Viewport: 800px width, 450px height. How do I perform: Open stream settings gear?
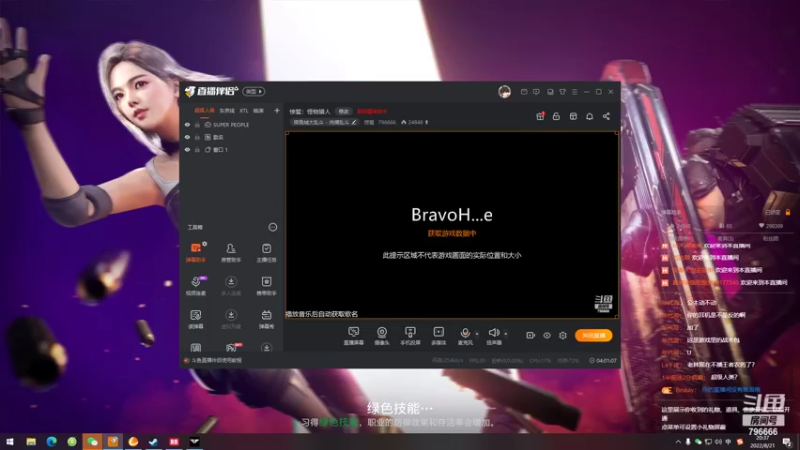click(563, 335)
